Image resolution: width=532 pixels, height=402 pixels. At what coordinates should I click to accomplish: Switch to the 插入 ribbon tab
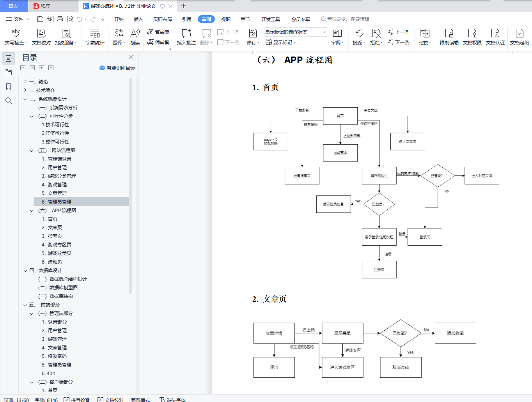tap(138, 19)
